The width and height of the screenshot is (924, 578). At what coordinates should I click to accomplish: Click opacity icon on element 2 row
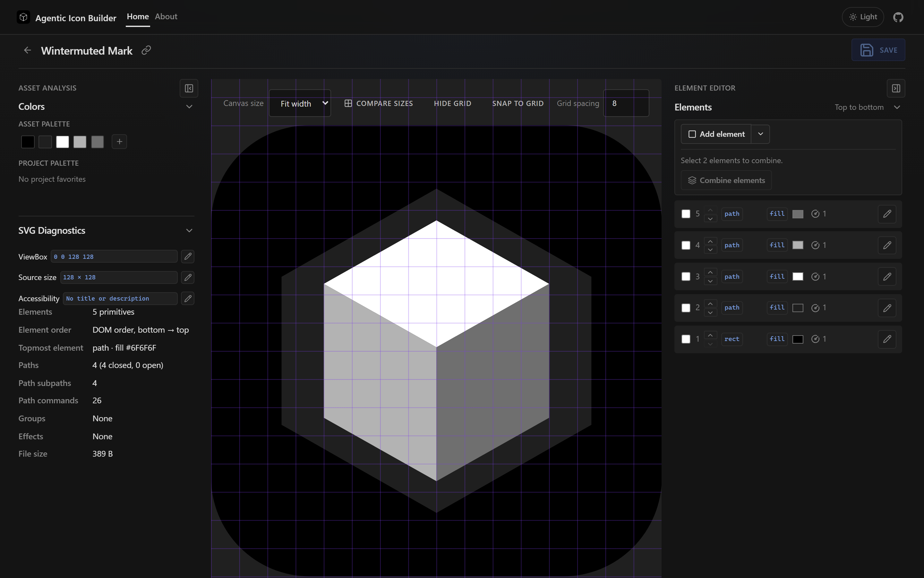(815, 308)
